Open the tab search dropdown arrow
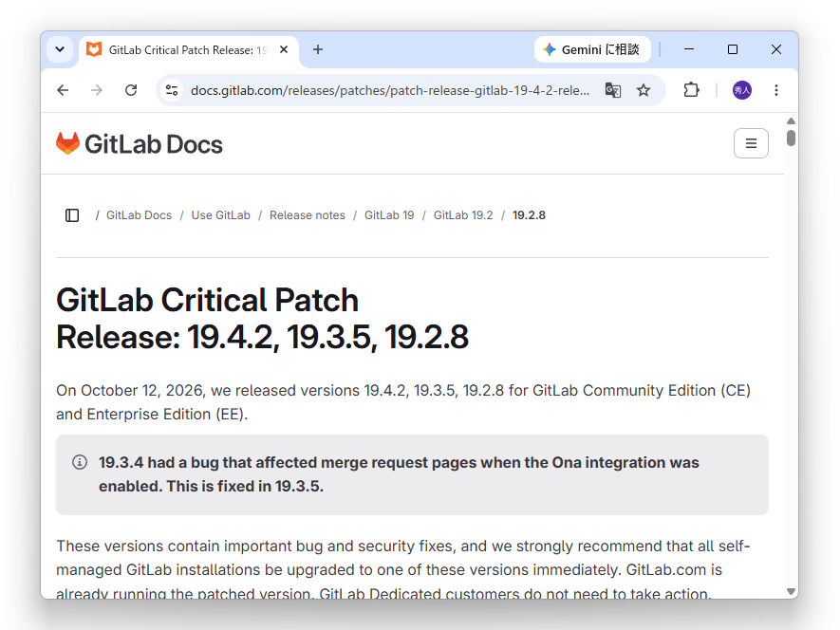The height and width of the screenshot is (630, 840). click(60, 50)
